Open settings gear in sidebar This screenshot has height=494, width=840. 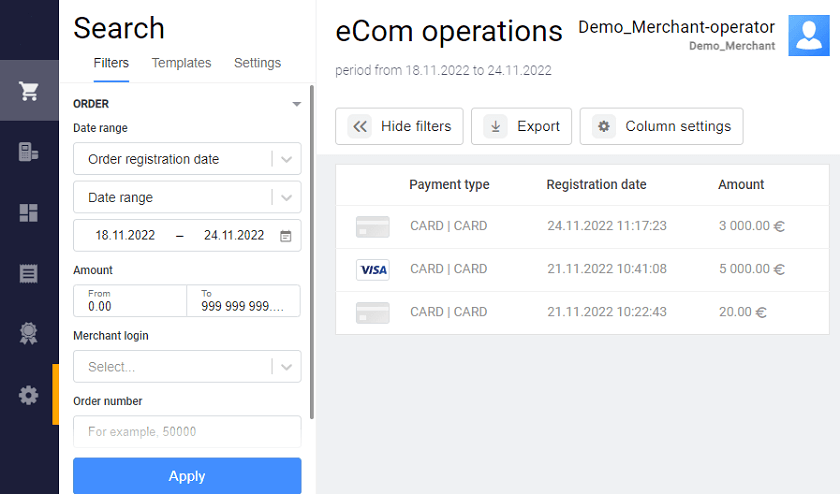click(29, 395)
